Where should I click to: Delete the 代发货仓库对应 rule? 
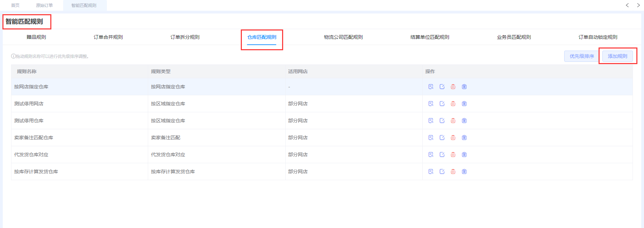453,155
